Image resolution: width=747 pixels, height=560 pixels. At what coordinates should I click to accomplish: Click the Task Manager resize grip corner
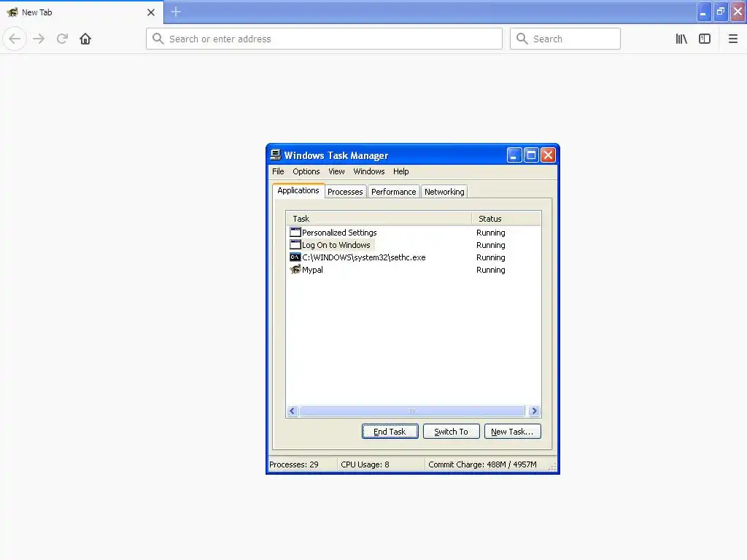tap(552, 467)
